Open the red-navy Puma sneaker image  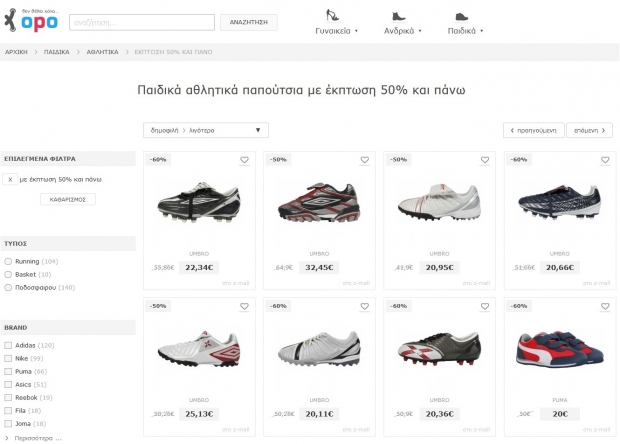(560, 349)
